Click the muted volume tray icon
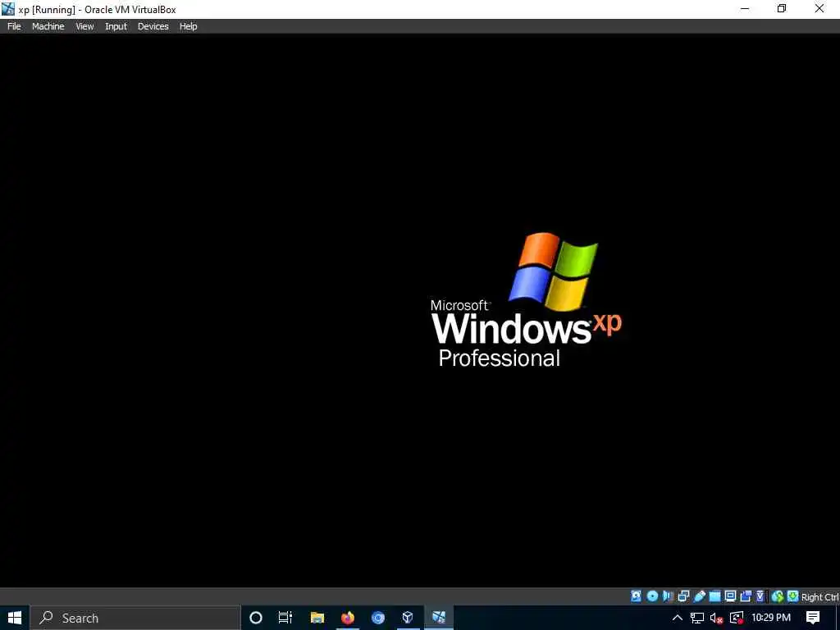The width and height of the screenshot is (840, 630). click(x=716, y=618)
